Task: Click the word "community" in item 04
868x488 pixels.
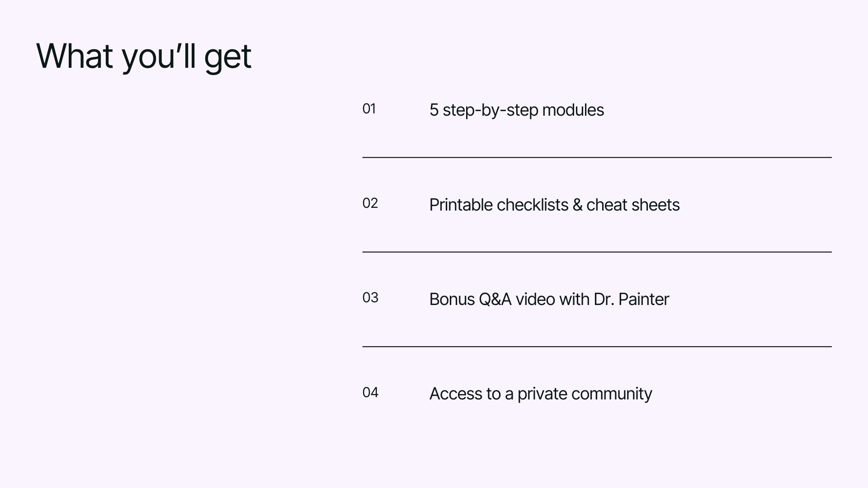Action: coord(611,394)
